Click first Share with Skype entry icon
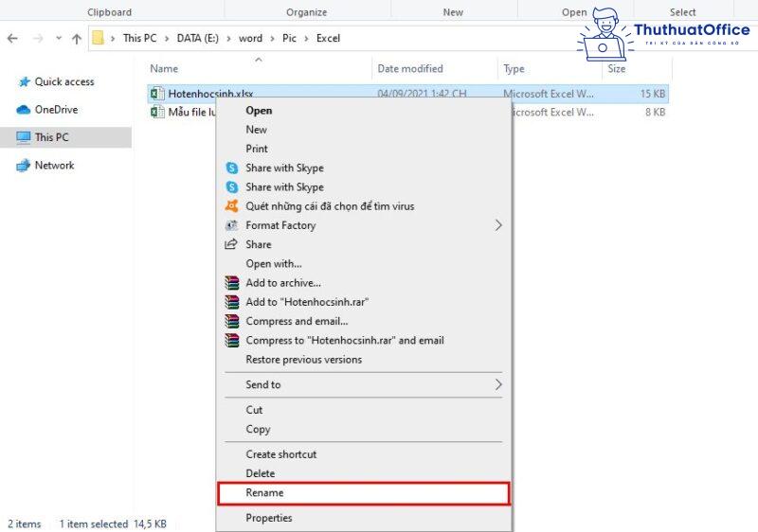 pos(232,168)
